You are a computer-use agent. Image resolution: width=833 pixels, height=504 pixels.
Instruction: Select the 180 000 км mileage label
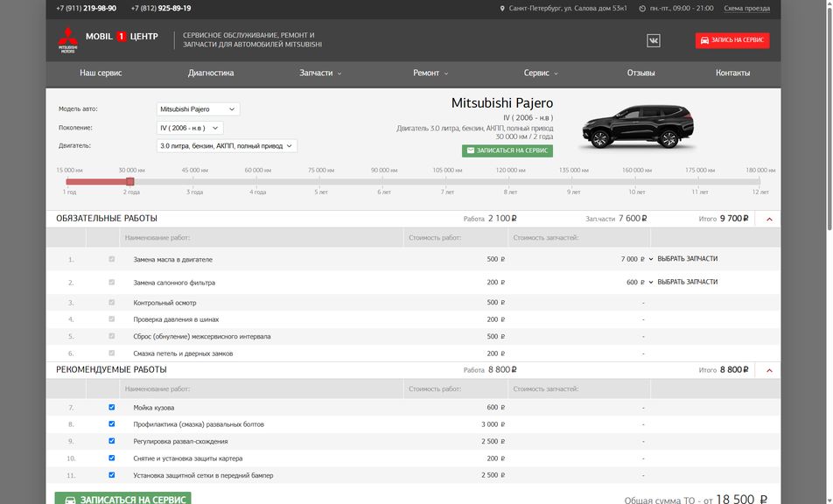pyautogui.click(x=760, y=171)
